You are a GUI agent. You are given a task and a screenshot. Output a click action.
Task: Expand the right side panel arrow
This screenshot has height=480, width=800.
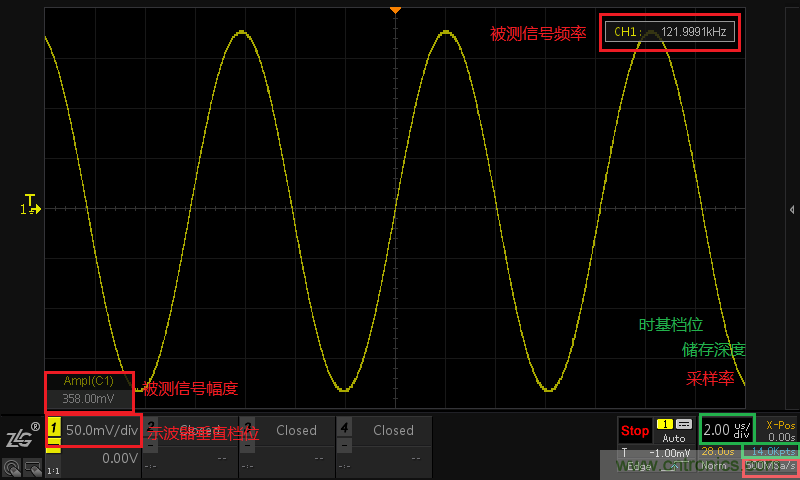pos(792,209)
